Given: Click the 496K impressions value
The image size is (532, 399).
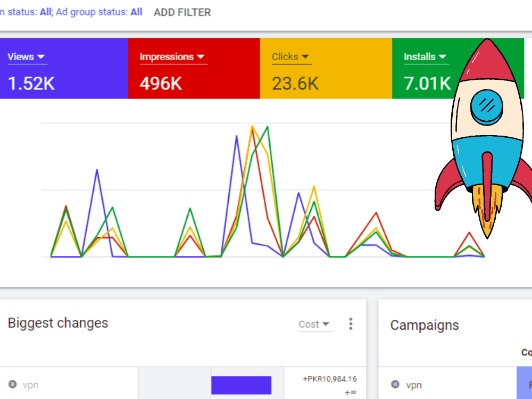Looking at the screenshot, I should (x=161, y=84).
